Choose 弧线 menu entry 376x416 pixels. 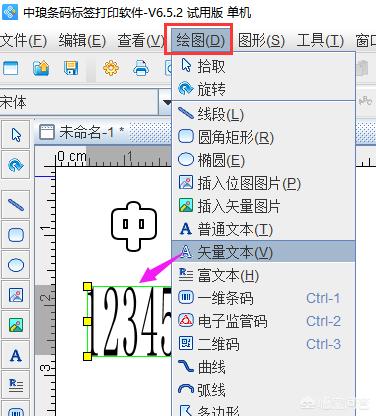tap(263, 390)
